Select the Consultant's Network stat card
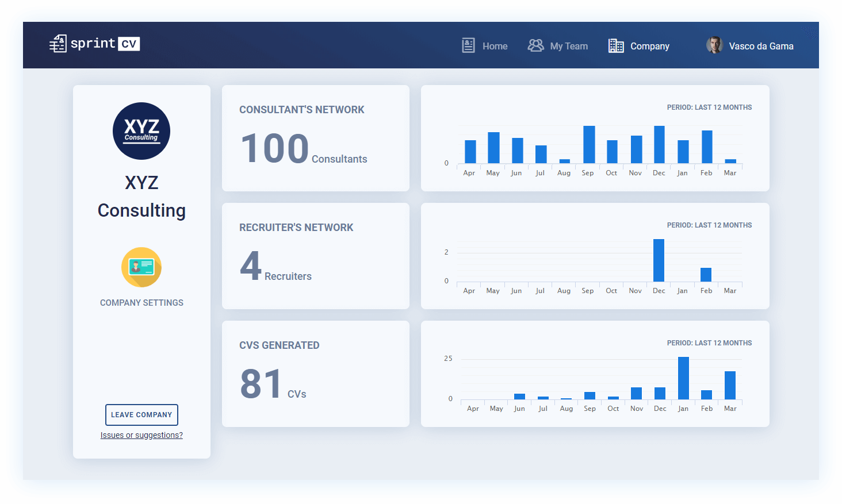Screen dimensions: 842x504 [x=315, y=138]
